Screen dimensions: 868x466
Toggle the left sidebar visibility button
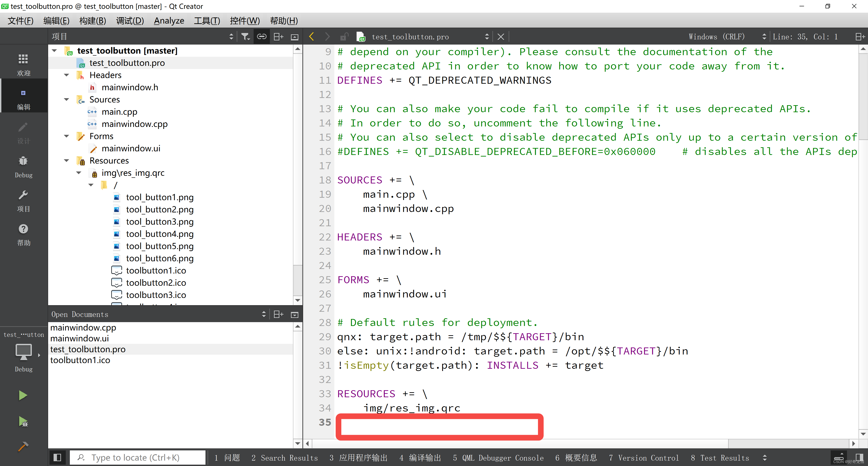point(57,457)
